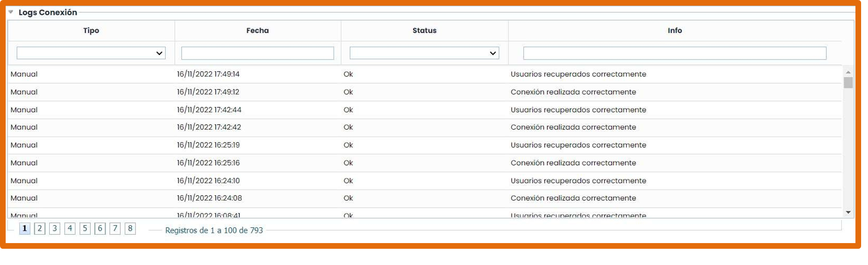Go to page 6 of logs
868x265 pixels.
100,228
